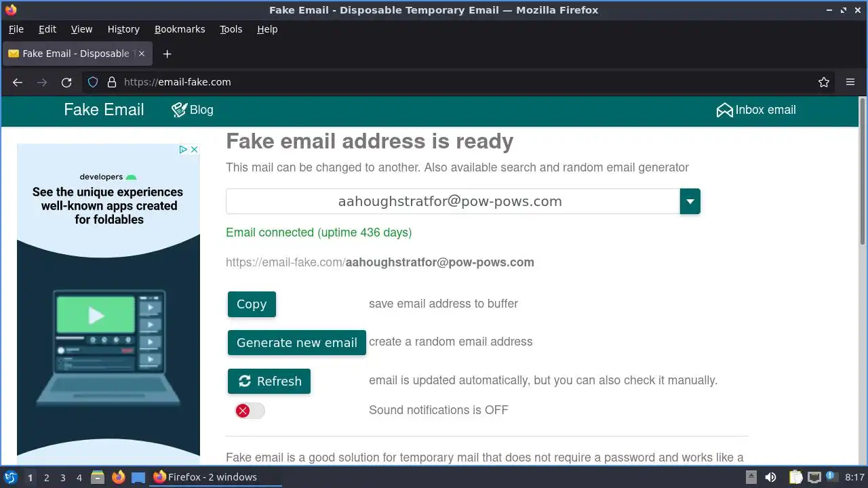This screenshot has height=488, width=868.
Task: Open the AdChoices info icon
Action: (183, 150)
